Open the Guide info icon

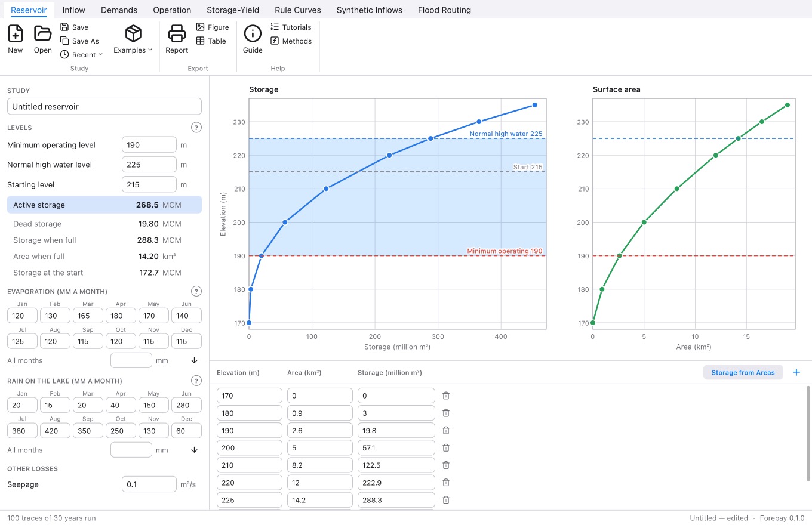[x=253, y=33]
